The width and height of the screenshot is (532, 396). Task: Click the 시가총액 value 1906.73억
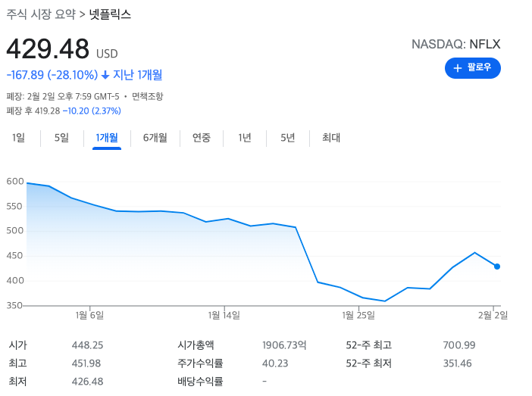point(284,345)
